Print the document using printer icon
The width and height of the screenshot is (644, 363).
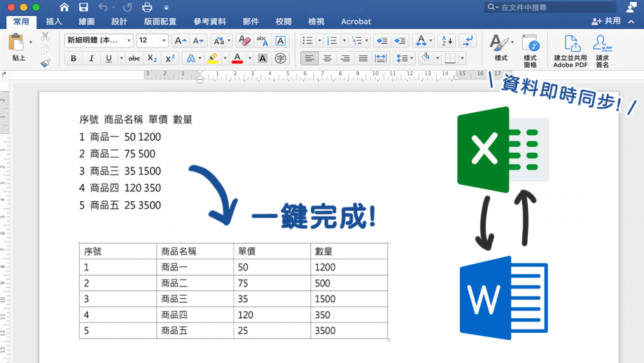click(x=147, y=7)
